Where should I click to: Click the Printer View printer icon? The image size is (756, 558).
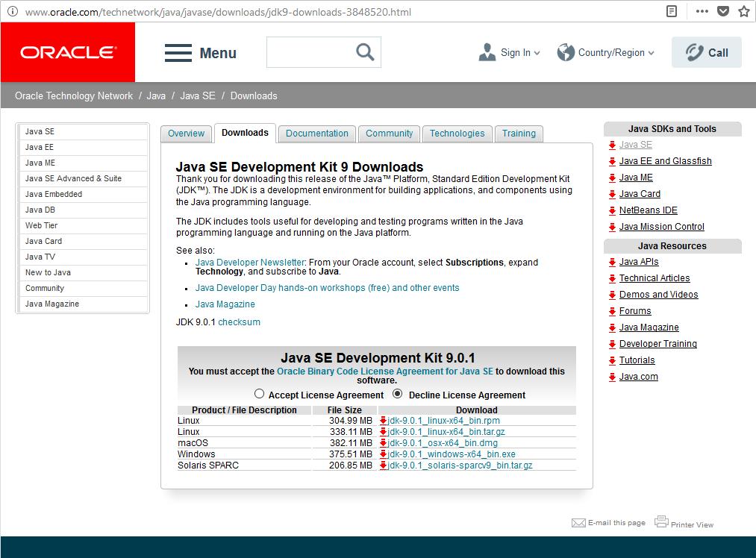661,521
